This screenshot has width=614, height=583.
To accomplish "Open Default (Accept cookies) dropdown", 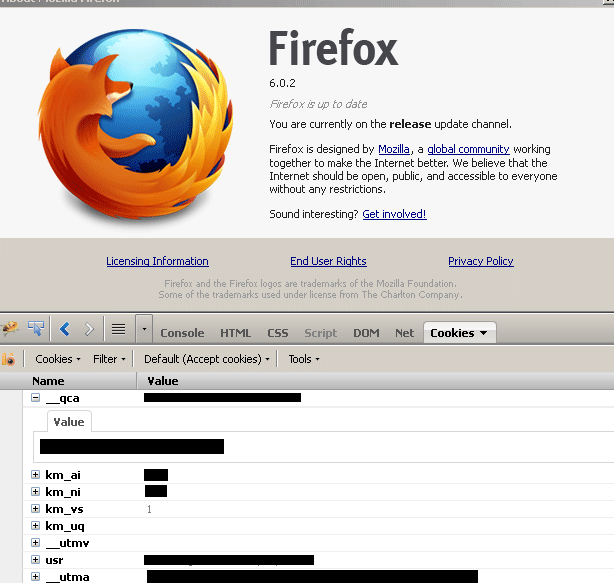I will pos(207,359).
